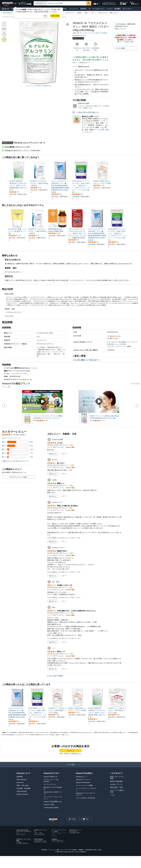This screenshot has width=141, height=868.
Task: Click in the Amazon search input field
Action: pos(66,3)
